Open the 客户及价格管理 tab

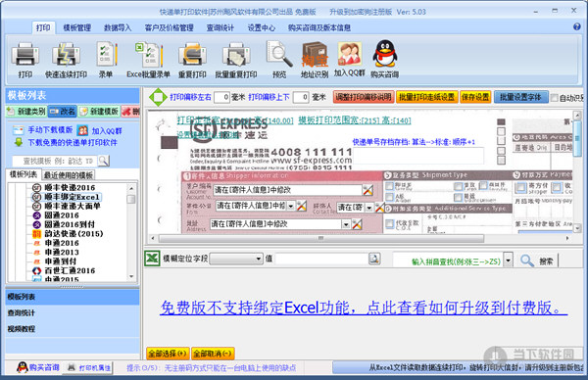(170, 27)
